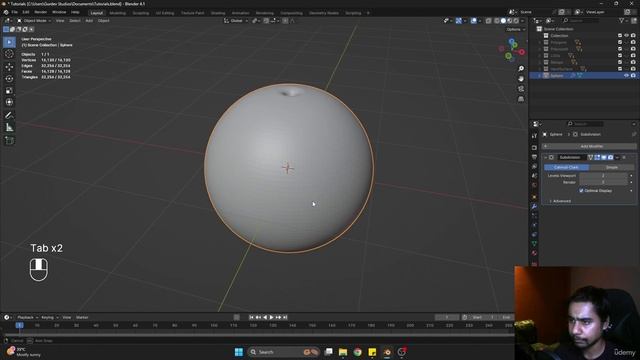Viewport: 640px width, 360px height.
Task: Open the viewport Options dropdown
Action: click(516, 29)
